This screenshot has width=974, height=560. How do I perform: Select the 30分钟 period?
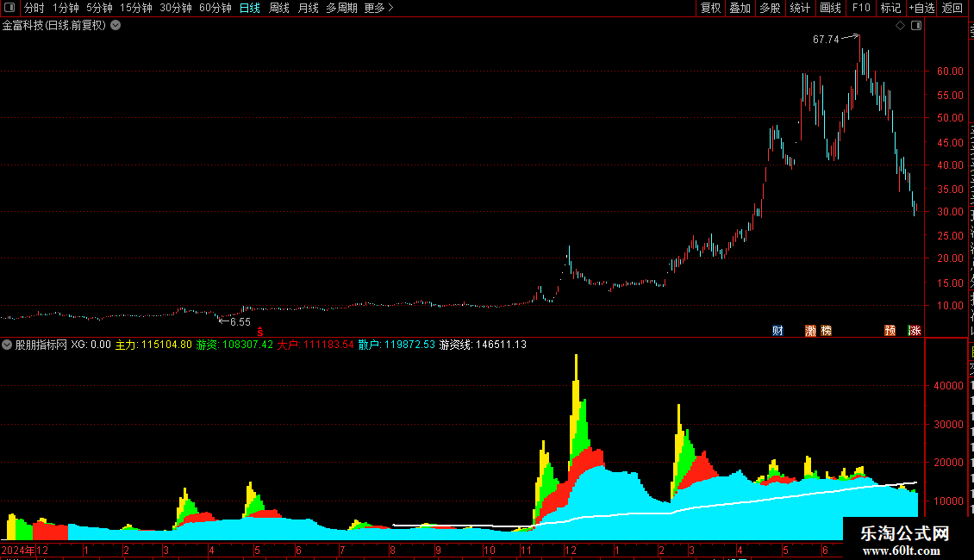point(176,8)
